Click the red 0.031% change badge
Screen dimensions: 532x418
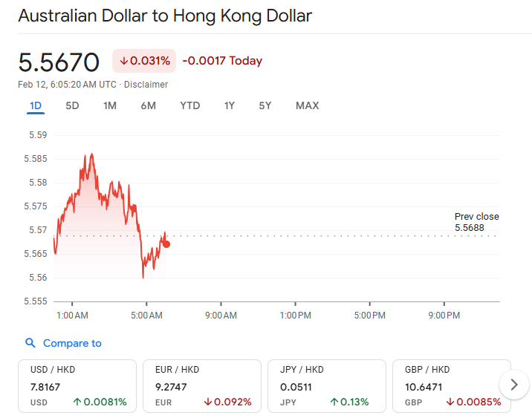[144, 61]
